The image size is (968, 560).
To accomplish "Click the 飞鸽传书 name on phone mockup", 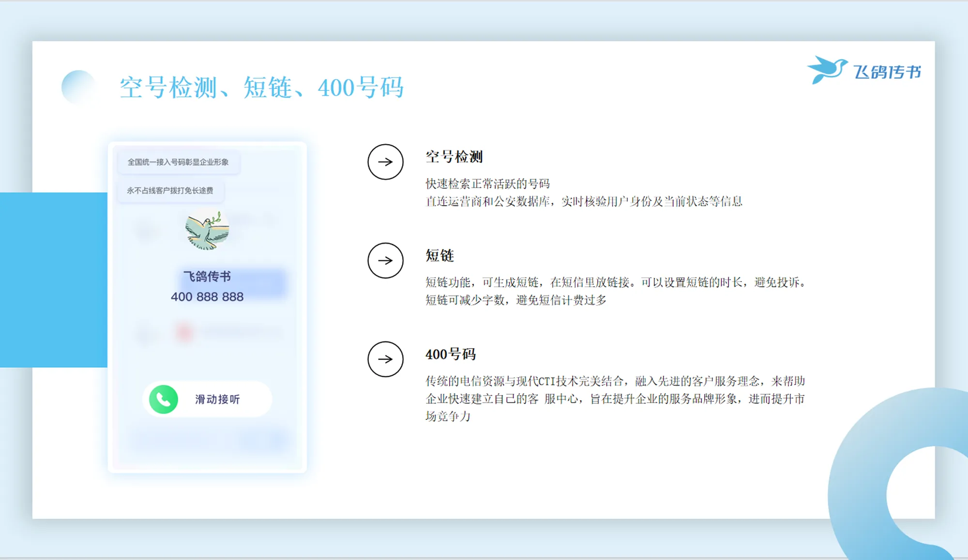I will [x=207, y=276].
